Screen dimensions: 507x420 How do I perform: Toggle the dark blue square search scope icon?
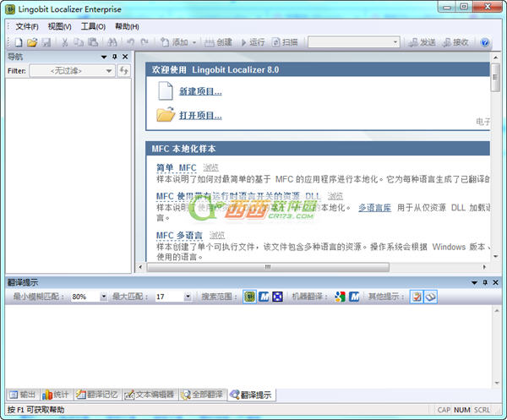tap(277, 297)
